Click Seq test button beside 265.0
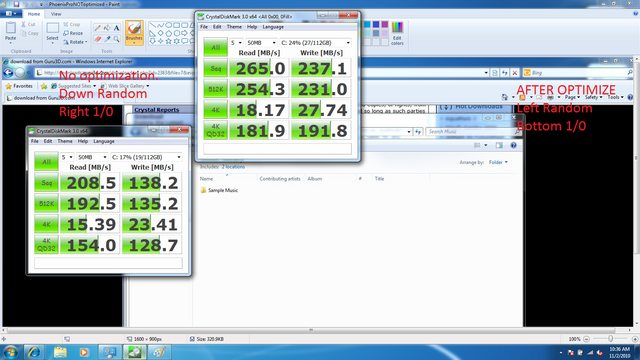The height and width of the screenshot is (360, 640). click(x=215, y=68)
